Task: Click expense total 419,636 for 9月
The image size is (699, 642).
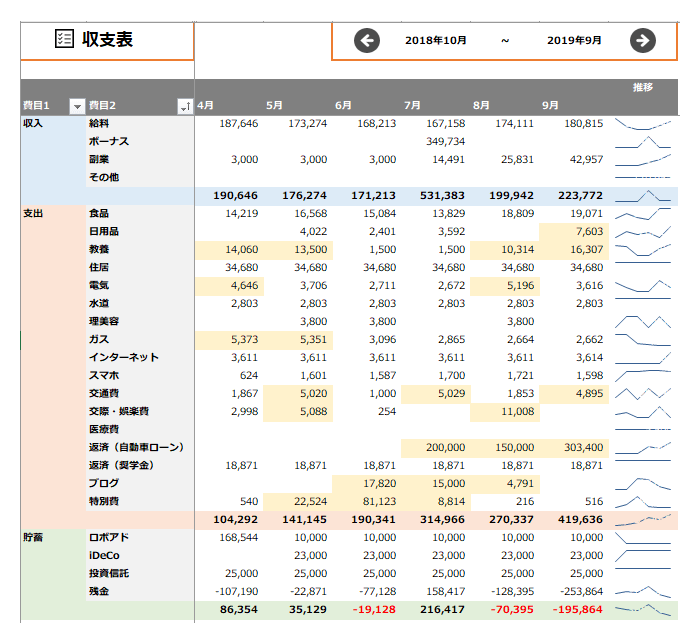Action: [580, 519]
